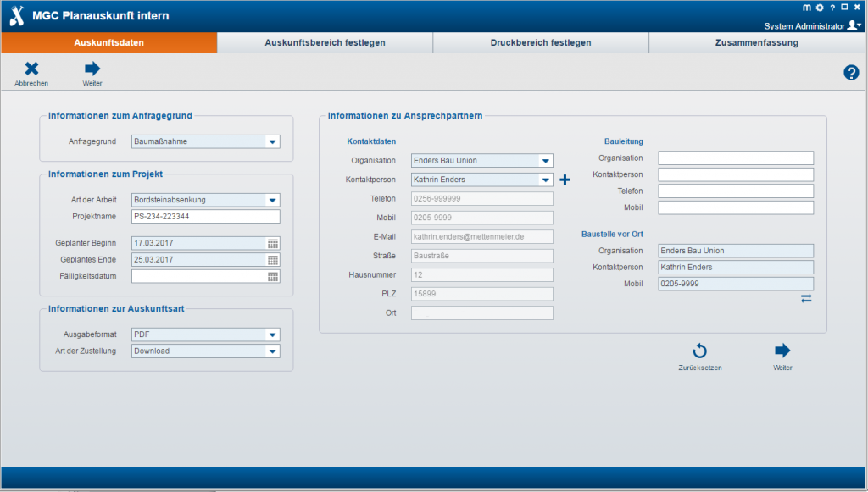868x492 pixels.
Task: Click the Zurücksetzen reset icon
Action: click(x=699, y=351)
